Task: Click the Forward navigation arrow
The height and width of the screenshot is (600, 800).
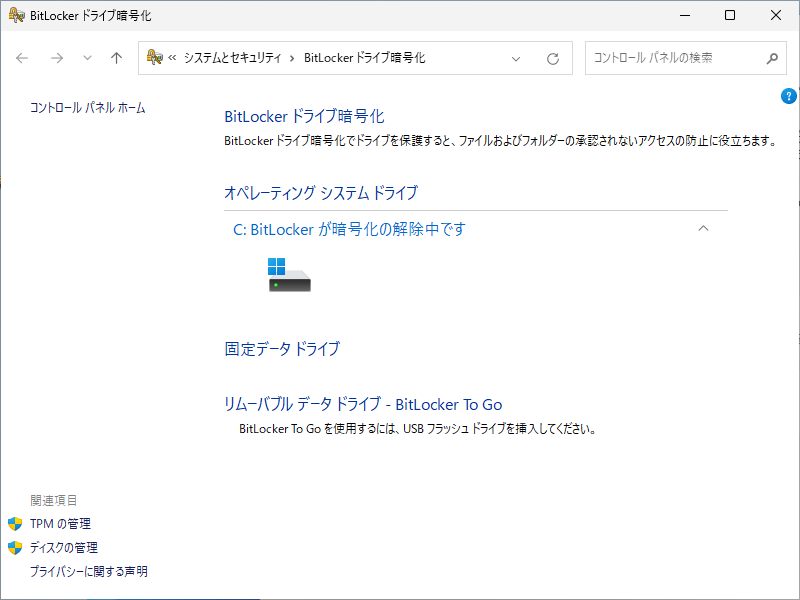Action: (57, 58)
